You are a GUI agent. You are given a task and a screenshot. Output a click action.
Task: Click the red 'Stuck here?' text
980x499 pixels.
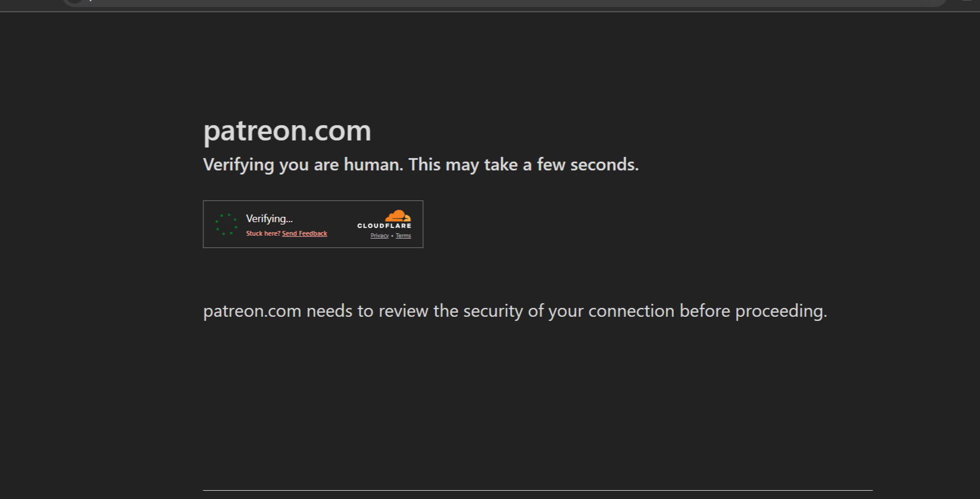263,234
